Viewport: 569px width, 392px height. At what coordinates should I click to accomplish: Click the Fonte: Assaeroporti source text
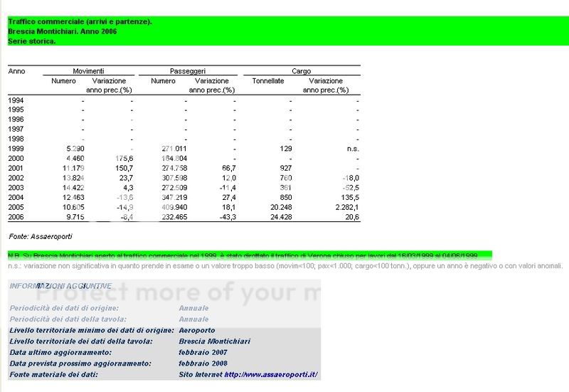coord(40,235)
